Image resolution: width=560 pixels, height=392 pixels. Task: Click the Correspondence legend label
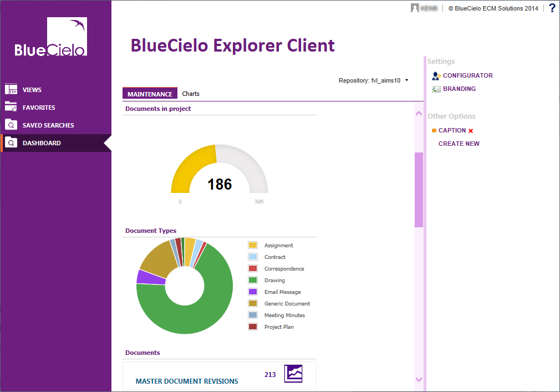284,269
